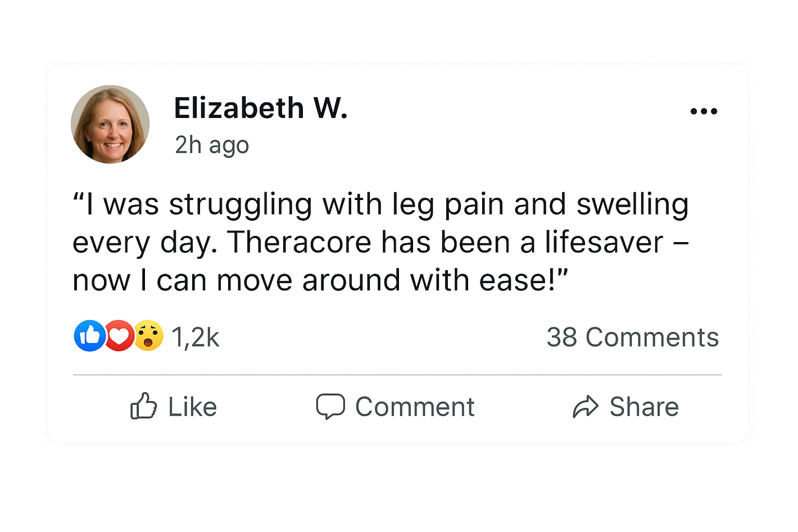Open the 38 Comments link
The width and height of the screenshot is (798, 532).
pos(632,338)
